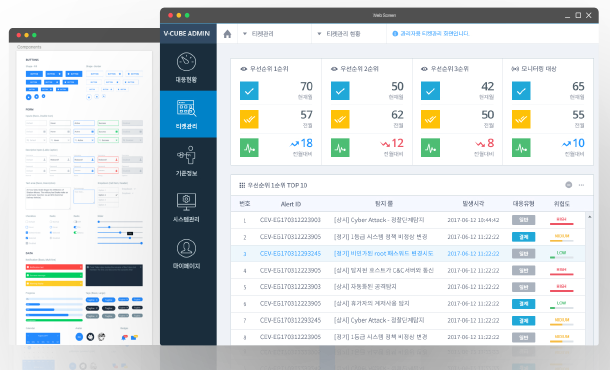Screen dimensions: 610x370
Task: Click gray 일반 button in row 1
Action: (523, 220)
